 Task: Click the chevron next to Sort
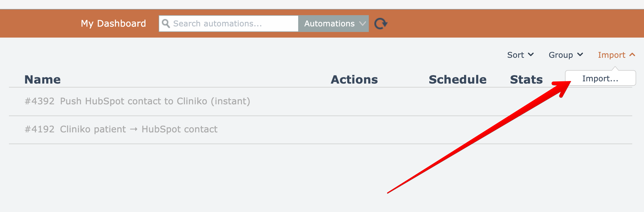click(x=531, y=54)
